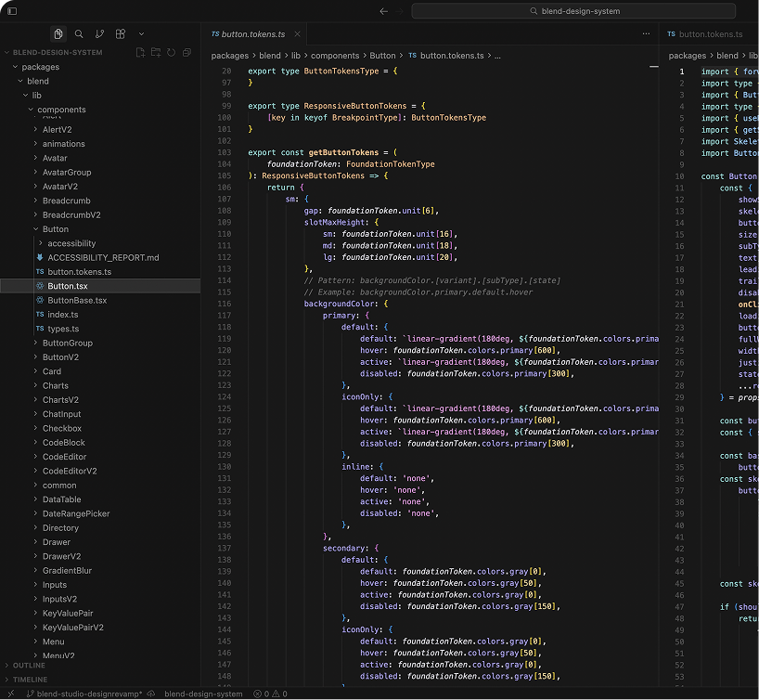Open editor more actions ellipsis

(646, 34)
